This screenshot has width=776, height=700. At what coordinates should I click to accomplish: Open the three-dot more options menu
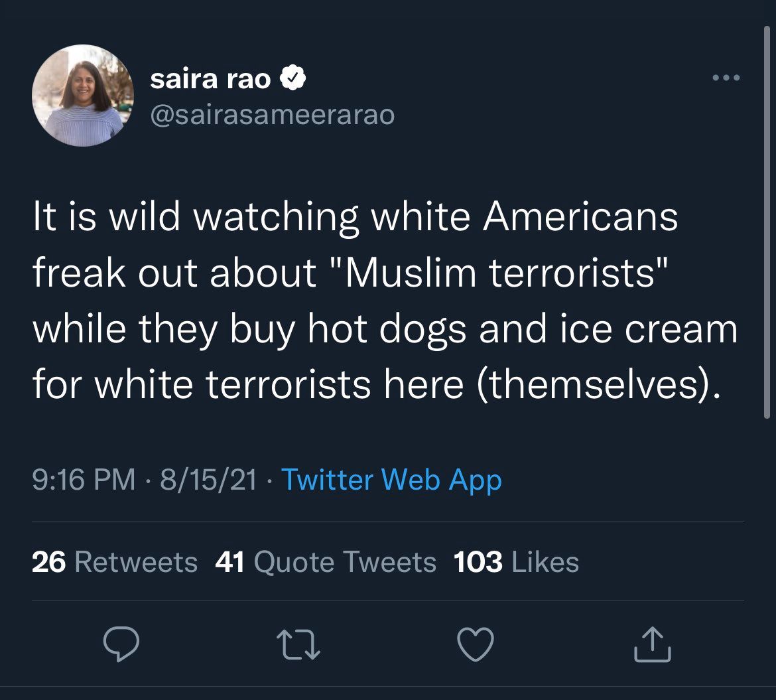click(x=726, y=79)
